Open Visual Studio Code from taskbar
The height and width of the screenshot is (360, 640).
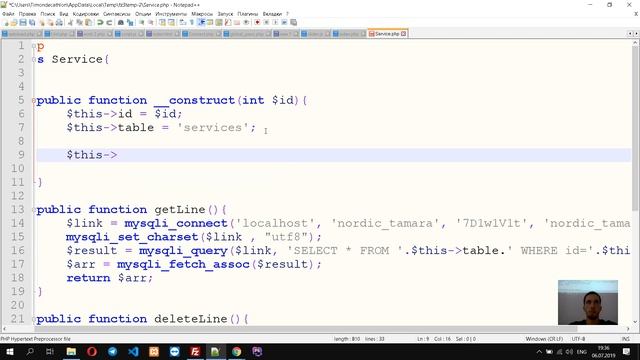(x=133, y=351)
